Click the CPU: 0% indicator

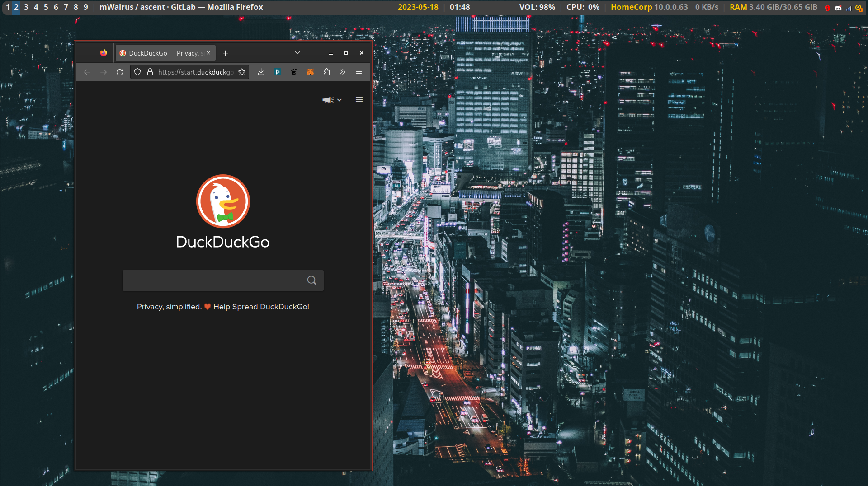(583, 7)
